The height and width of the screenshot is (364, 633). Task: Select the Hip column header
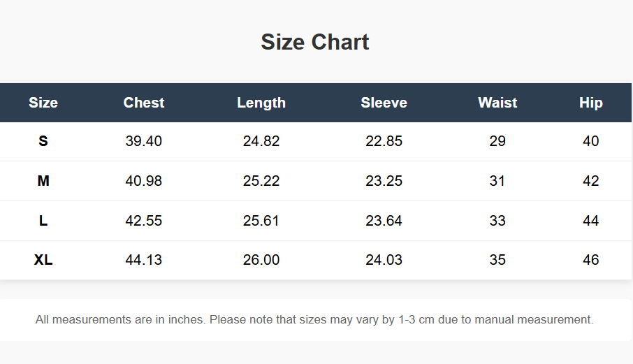(590, 103)
